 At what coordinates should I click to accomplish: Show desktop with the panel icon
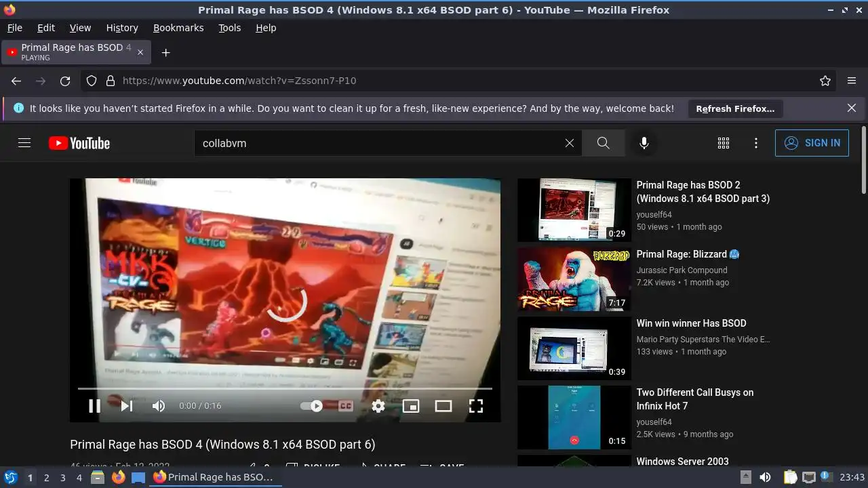(x=138, y=477)
